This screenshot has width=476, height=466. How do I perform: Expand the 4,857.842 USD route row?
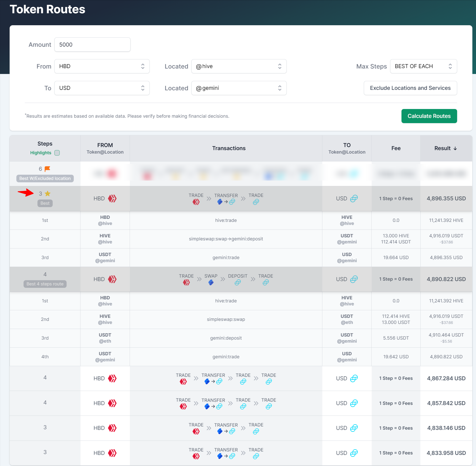point(241,403)
